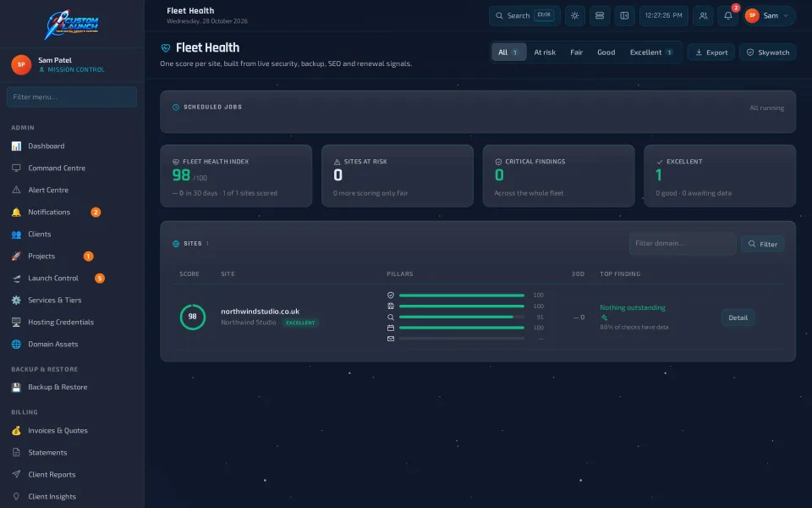Screen dimensions: 812x508
Task: Select the Fair filter tab
Action: 576,52
